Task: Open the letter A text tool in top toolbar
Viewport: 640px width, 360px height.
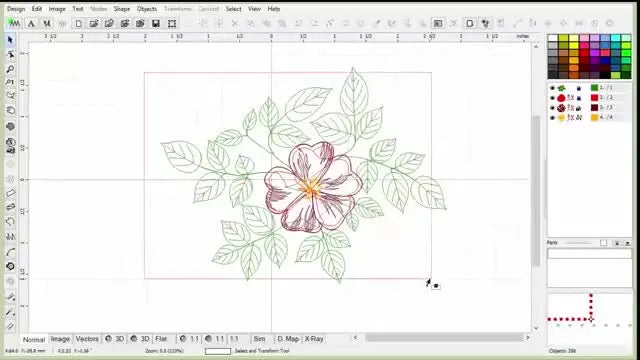Action: pos(31,24)
